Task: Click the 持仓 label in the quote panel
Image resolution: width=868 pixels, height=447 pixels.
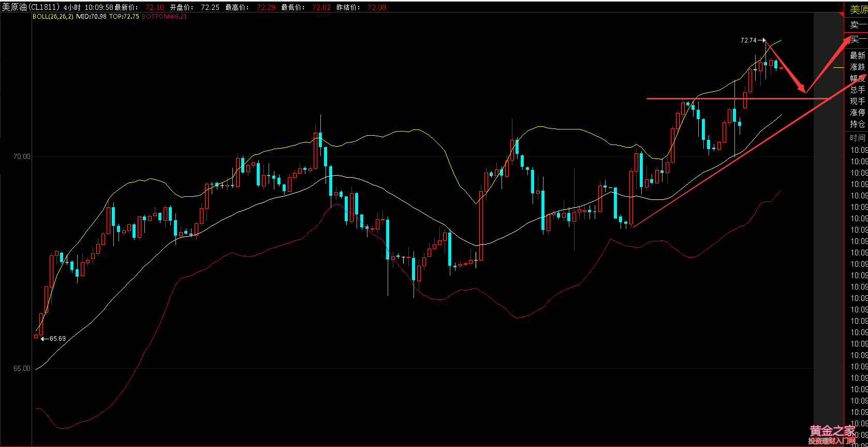Action: pos(858,124)
